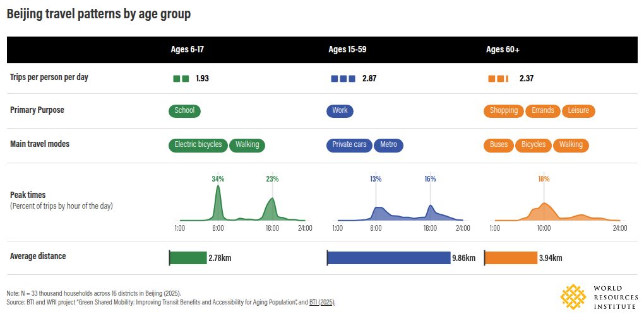644x319 pixels.
Task: Click the 10:00 axis label on orange chart
Action: tap(544, 228)
